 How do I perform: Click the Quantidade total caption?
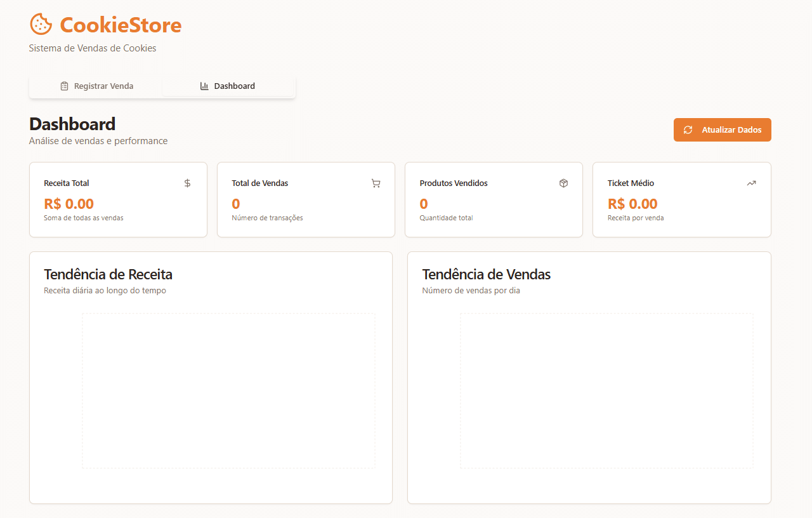446,218
